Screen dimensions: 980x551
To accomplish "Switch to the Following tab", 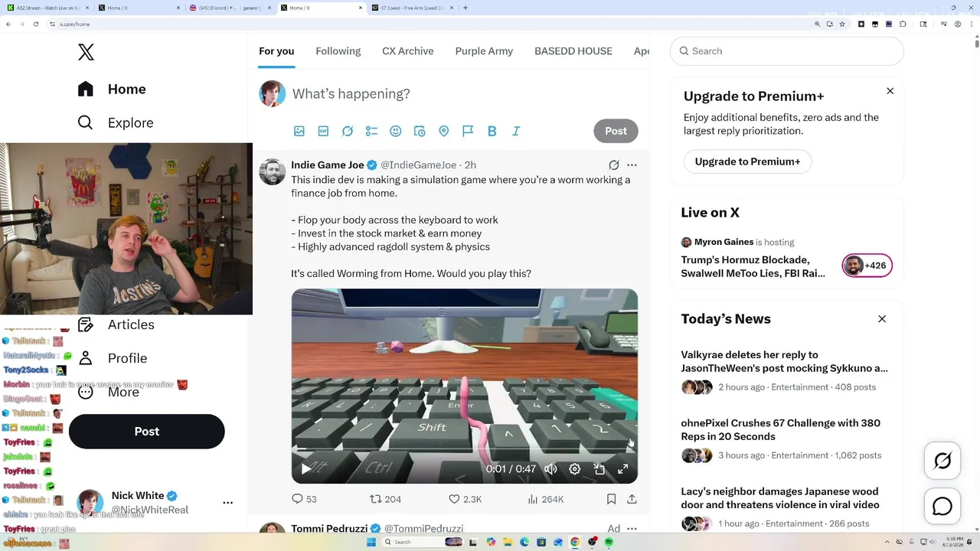I will (338, 51).
